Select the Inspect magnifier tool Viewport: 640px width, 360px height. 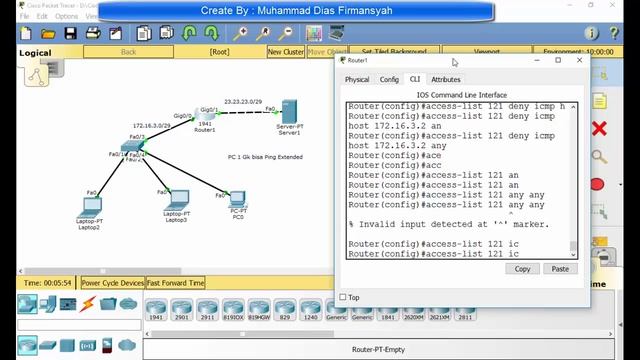click(599, 157)
